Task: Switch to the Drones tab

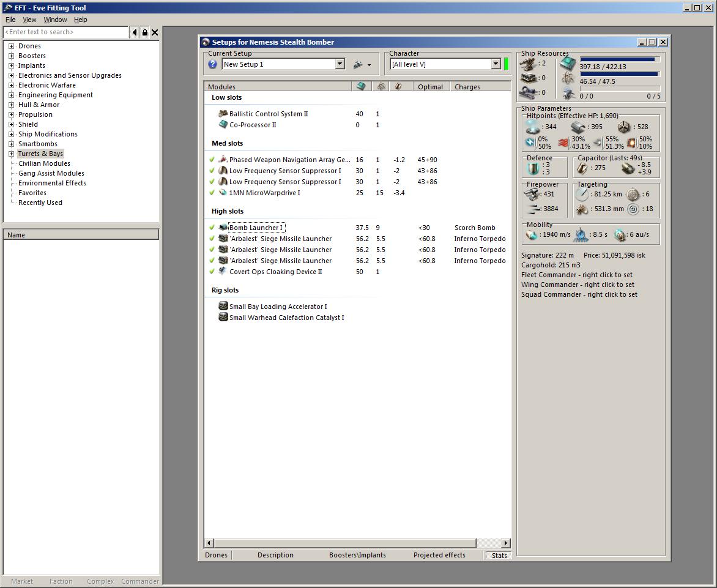Action: click(217, 555)
